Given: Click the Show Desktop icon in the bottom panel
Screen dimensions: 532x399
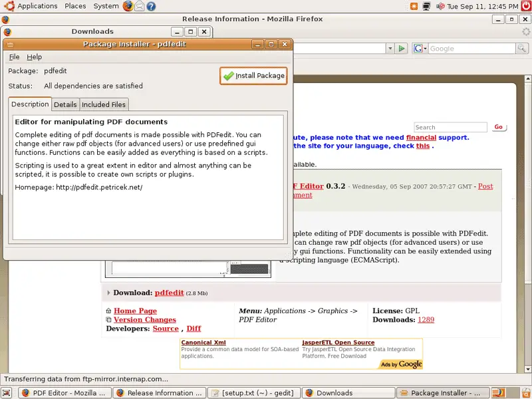Looking at the screenshot, I should pyautogui.click(x=7, y=393).
